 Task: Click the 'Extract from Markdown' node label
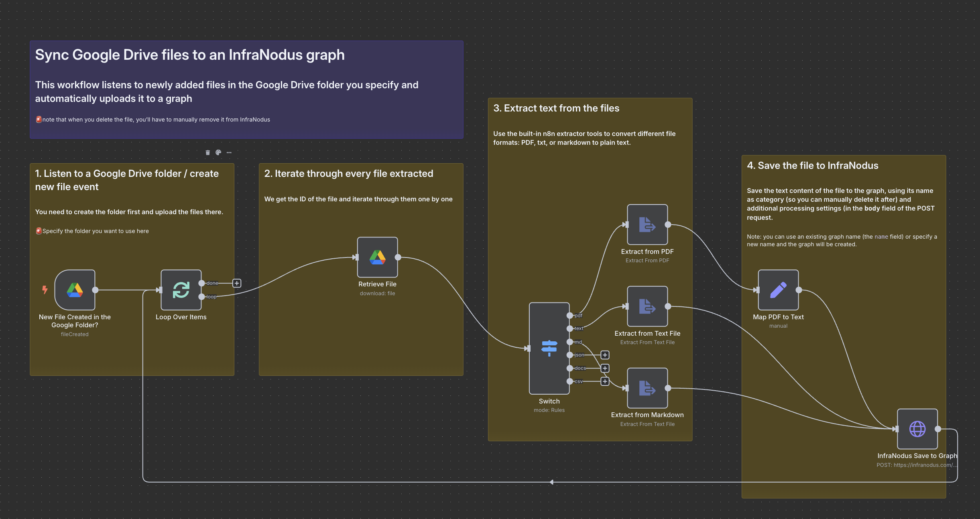click(647, 415)
